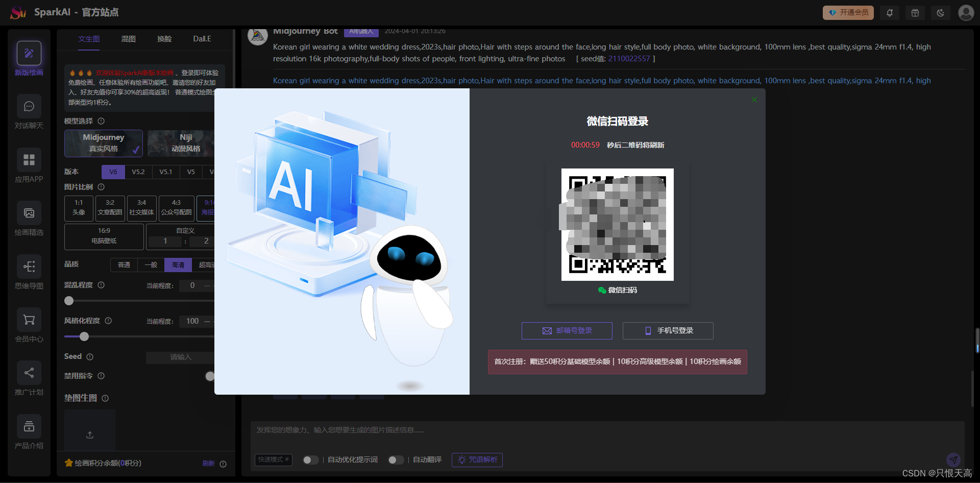980x483 pixels.
Task: Click the 快速模式 tag
Action: pyautogui.click(x=273, y=460)
